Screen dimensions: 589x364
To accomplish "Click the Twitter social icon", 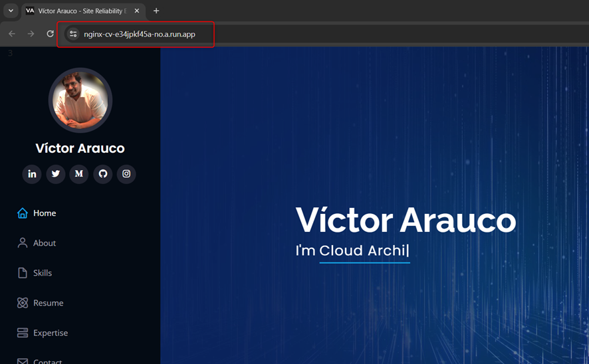I will pos(56,174).
